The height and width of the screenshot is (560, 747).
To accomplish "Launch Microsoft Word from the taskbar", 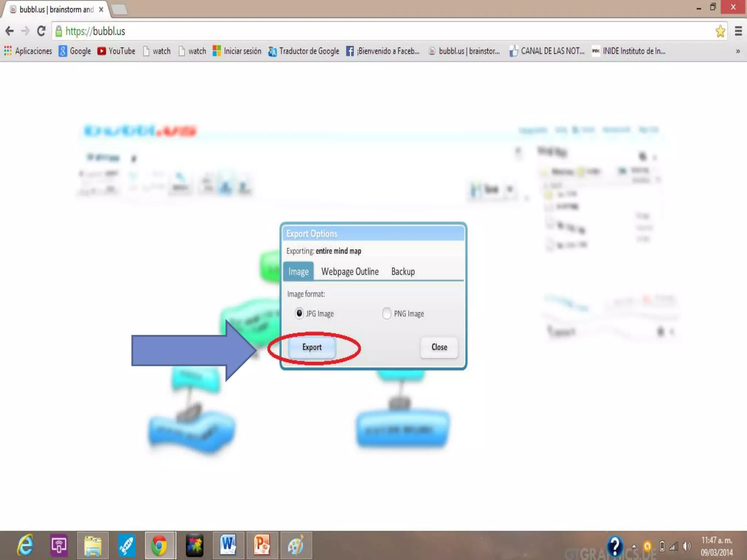I will coord(228,545).
